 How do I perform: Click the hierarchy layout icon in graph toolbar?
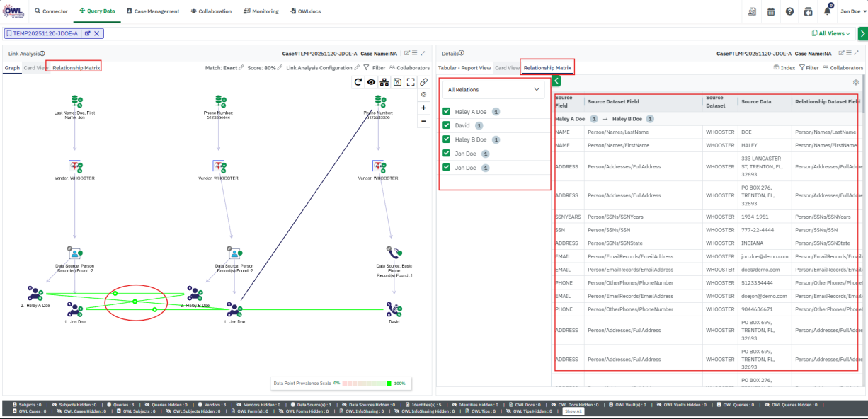384,82
